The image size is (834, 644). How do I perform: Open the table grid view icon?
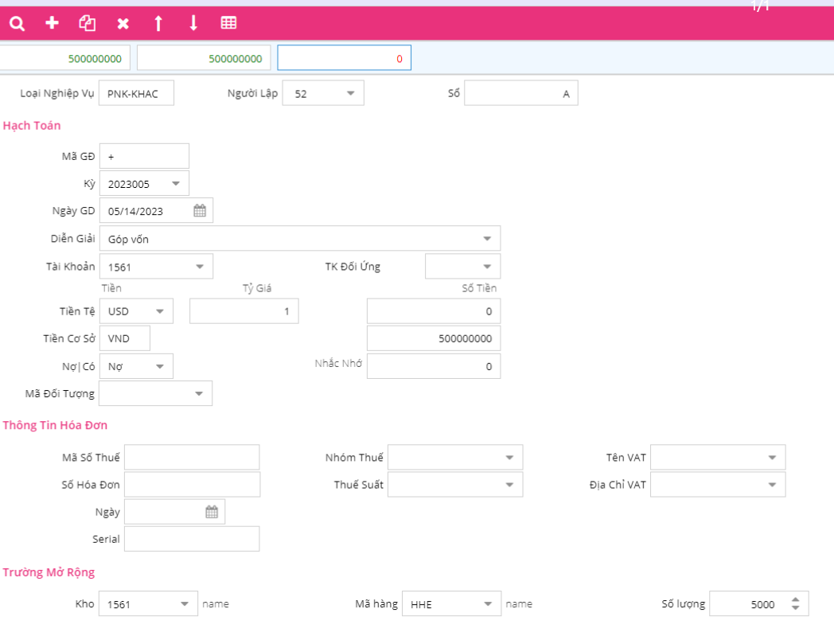[228, 23]
